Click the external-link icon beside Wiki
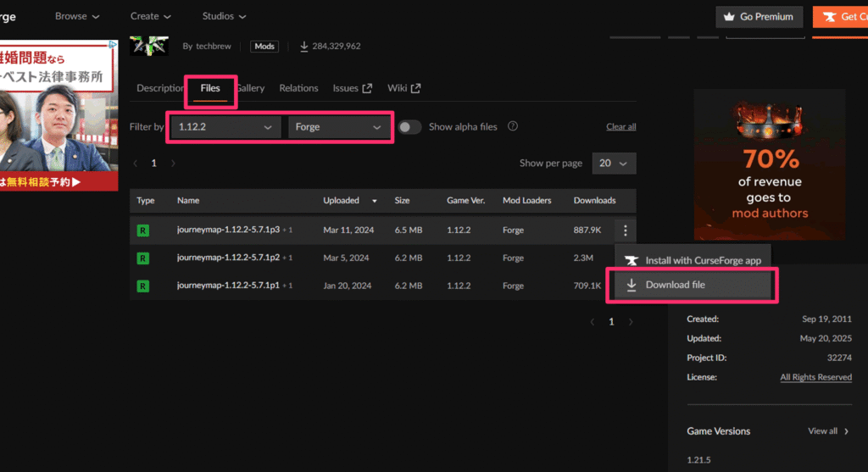Viewport: 868px width, 472px height. coord(415,88)
